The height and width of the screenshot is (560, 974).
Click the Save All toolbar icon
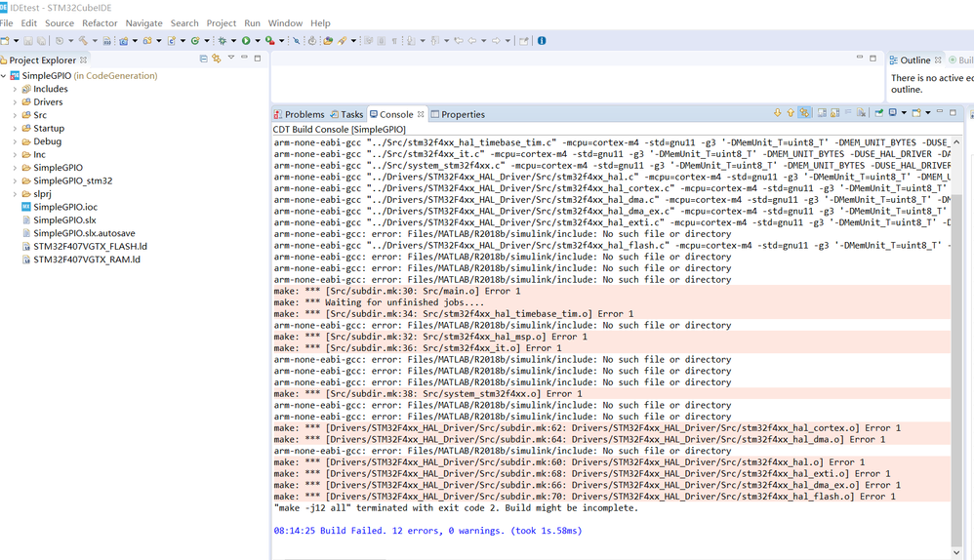tap(41, 41)
